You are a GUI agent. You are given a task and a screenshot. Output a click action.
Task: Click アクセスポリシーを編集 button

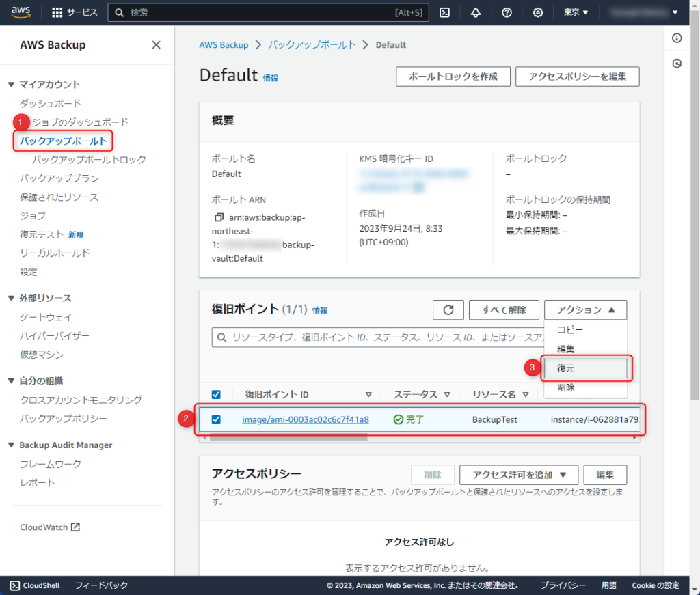tap(577, 77)
